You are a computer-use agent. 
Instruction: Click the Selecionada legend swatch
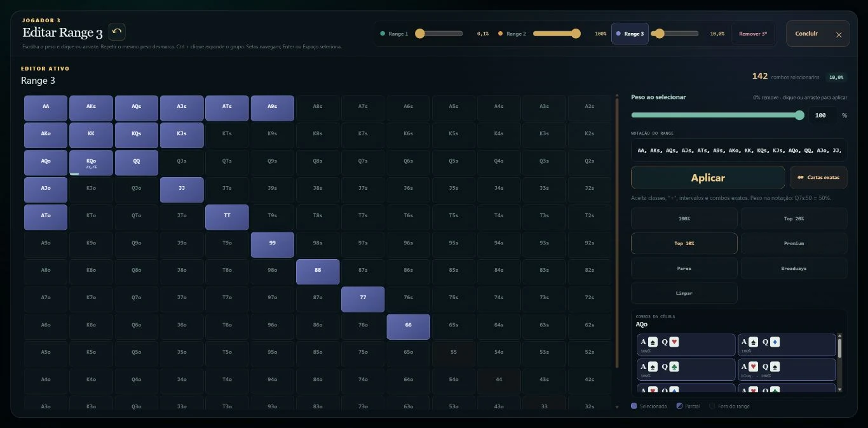pyautogui.click(x=634, y=406)
